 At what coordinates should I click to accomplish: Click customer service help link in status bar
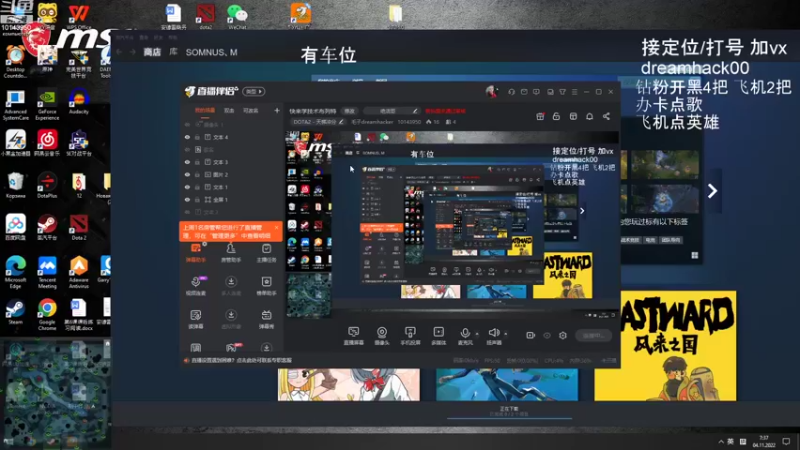coord(241,360)
